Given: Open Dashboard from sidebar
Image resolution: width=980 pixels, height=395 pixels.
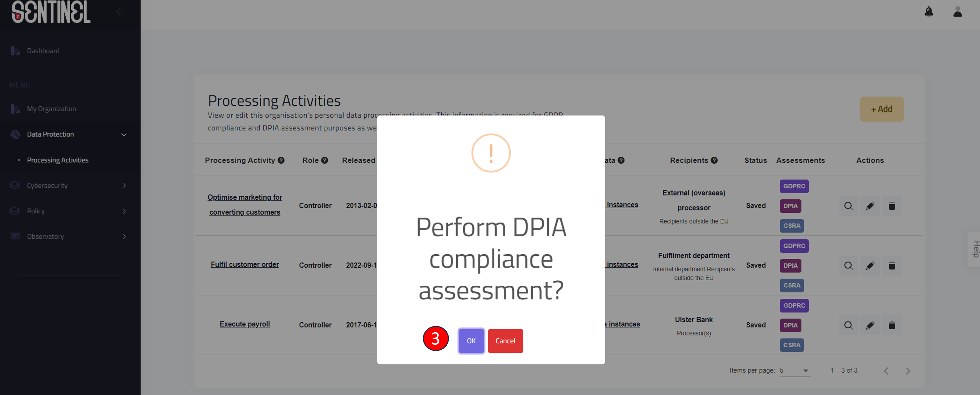Looking at the screenshot, I should (43, 51).
